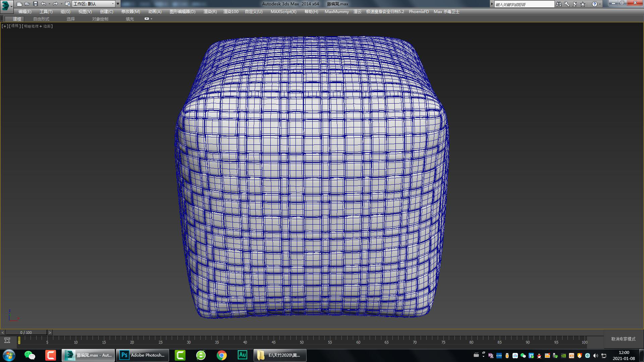Click the New Scene file icon
This screenshot has height=362, width=644.
pos(19,4)
